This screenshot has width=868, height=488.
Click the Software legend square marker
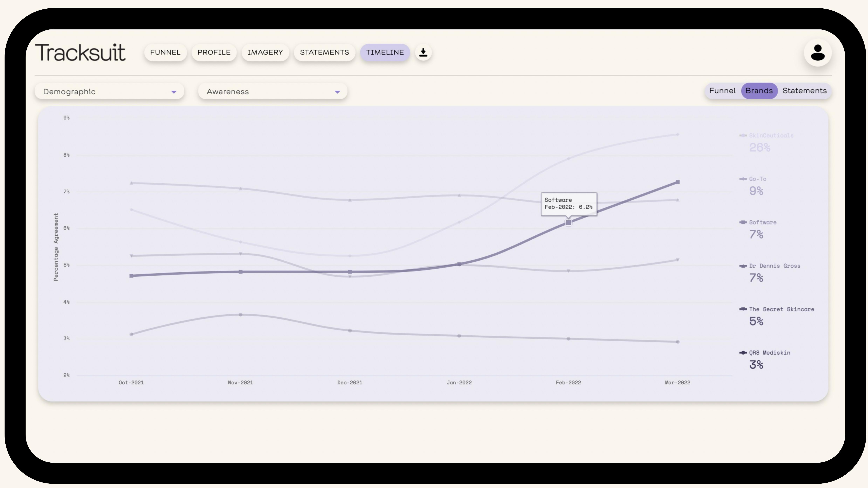click(x=743, y=222)
